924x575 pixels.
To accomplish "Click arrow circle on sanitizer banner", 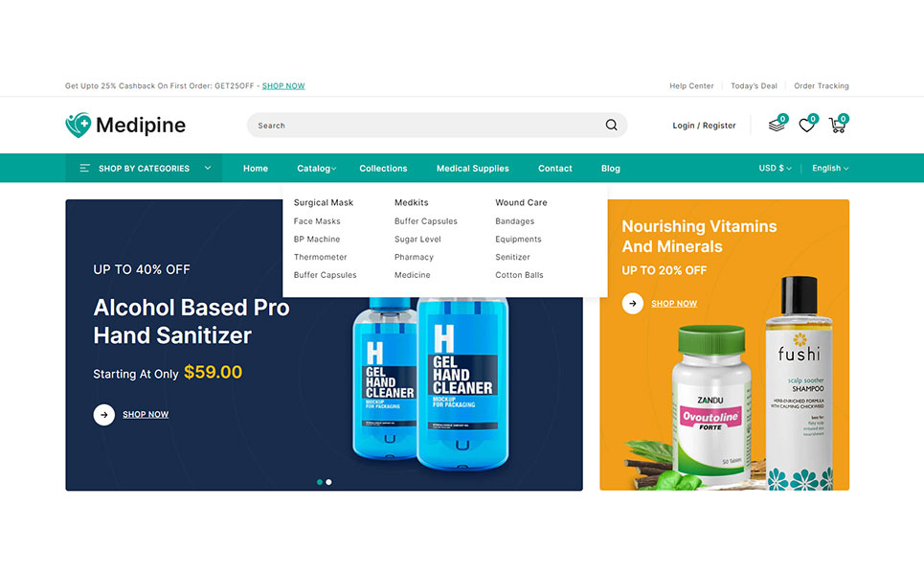I will (x=103, y=415).
